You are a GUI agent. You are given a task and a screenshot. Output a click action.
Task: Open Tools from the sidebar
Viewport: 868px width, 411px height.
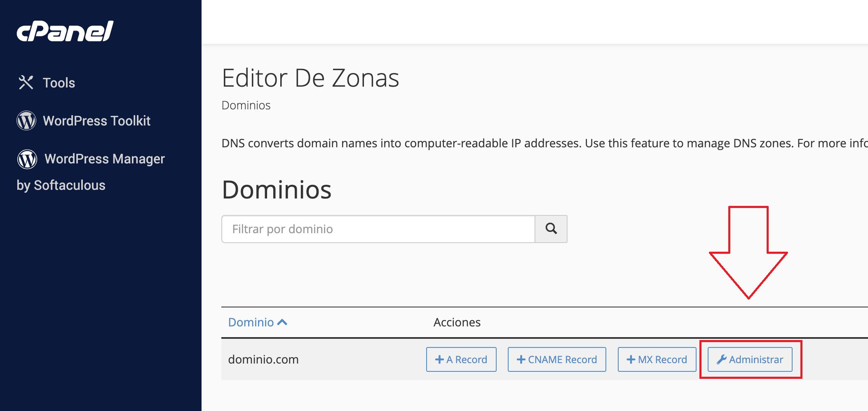pyautogui.click(x=59, y=83)
